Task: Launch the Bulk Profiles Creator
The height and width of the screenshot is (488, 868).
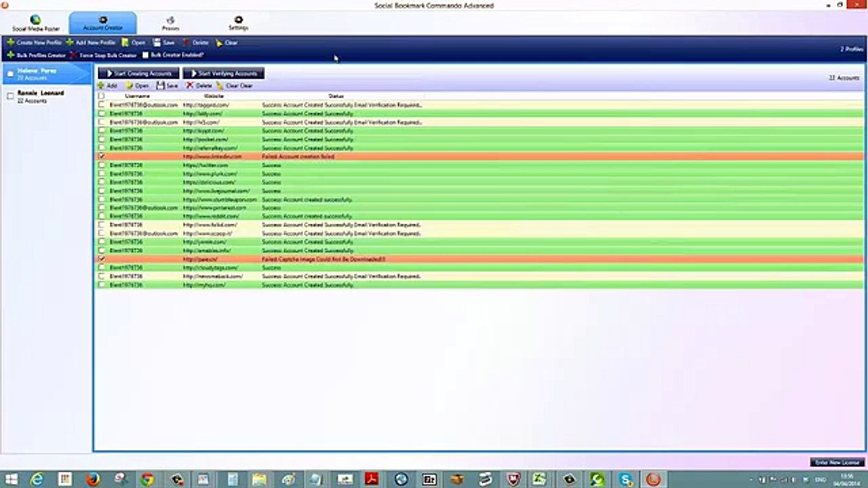Action: (37, 55)
